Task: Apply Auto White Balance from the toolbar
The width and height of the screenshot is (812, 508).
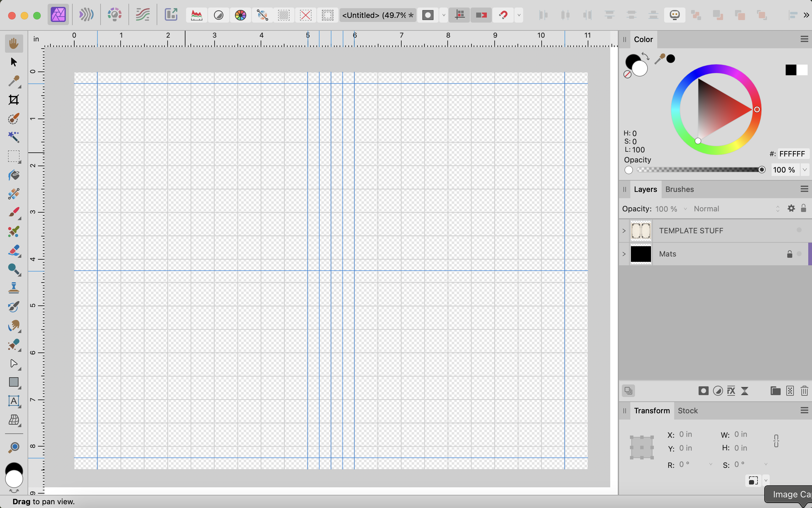Action: (262, 15)
